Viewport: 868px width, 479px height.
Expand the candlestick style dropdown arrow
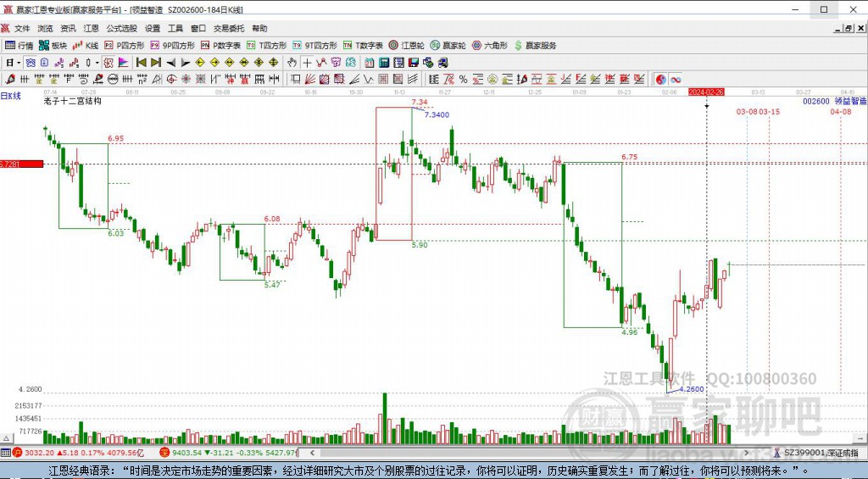tap(97, 63)
